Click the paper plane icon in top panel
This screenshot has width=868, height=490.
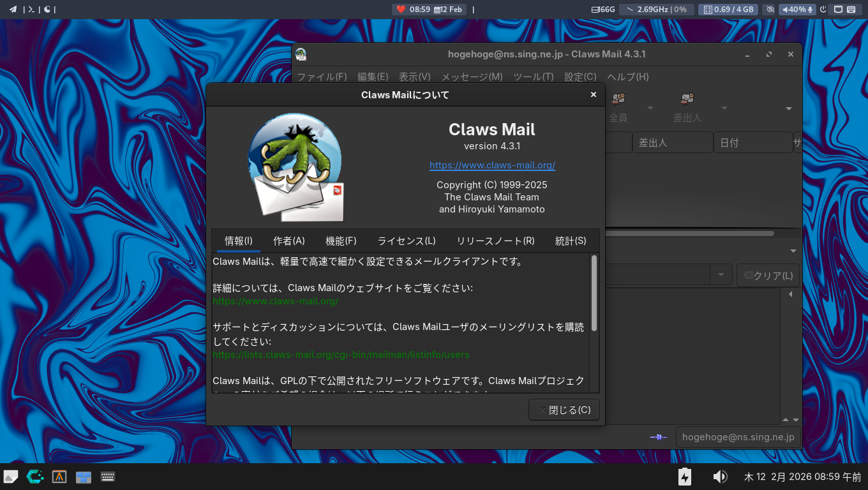[x=13, y=10]
